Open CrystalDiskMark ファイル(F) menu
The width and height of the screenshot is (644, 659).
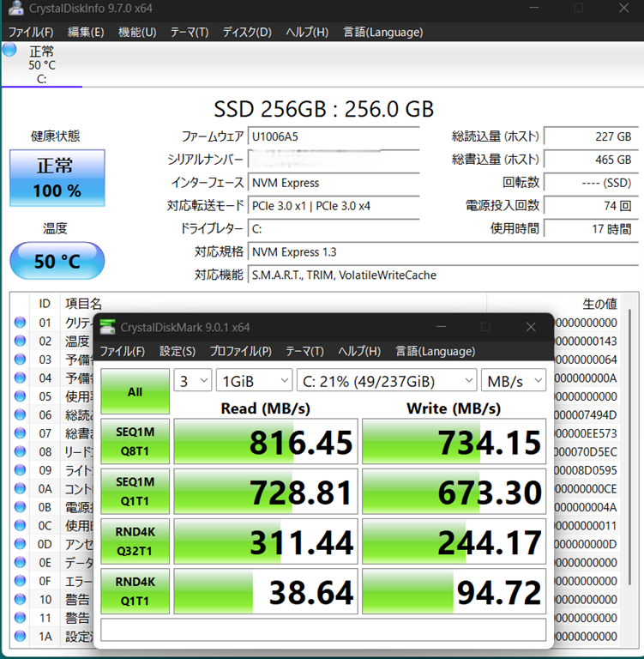(x=123, y=351)
